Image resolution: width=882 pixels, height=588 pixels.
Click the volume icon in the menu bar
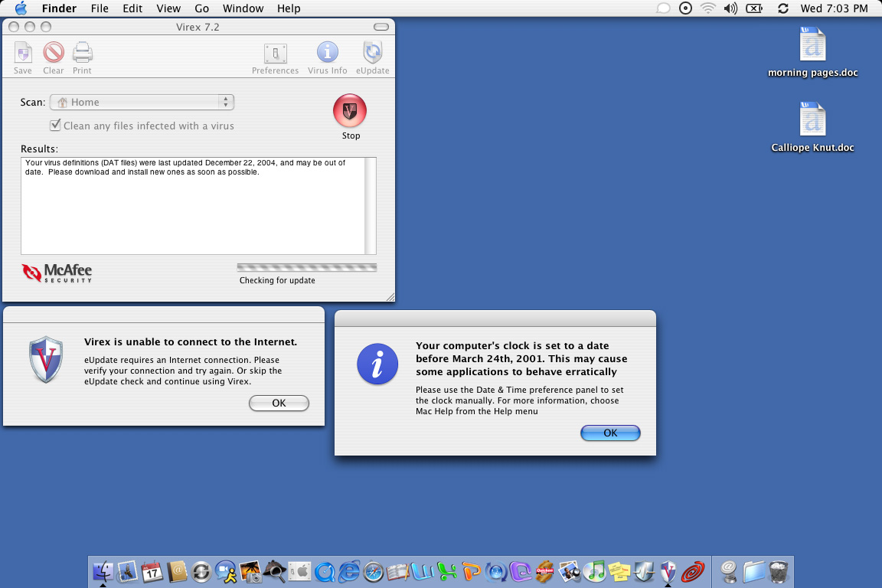pos(730,8)
